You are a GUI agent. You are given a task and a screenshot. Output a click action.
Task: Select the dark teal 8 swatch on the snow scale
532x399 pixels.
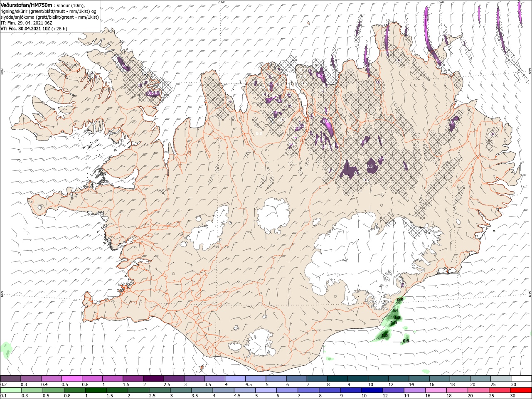tap(337, 378)
